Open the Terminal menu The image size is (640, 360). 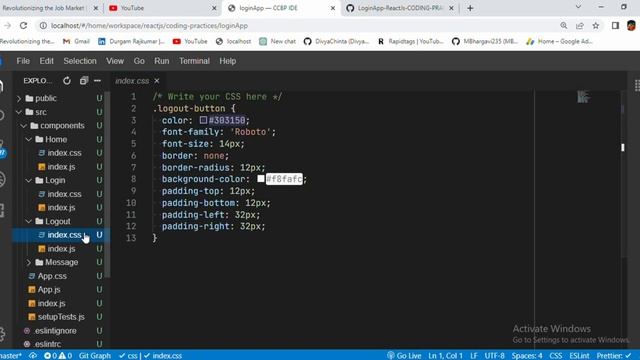[194, 61]
